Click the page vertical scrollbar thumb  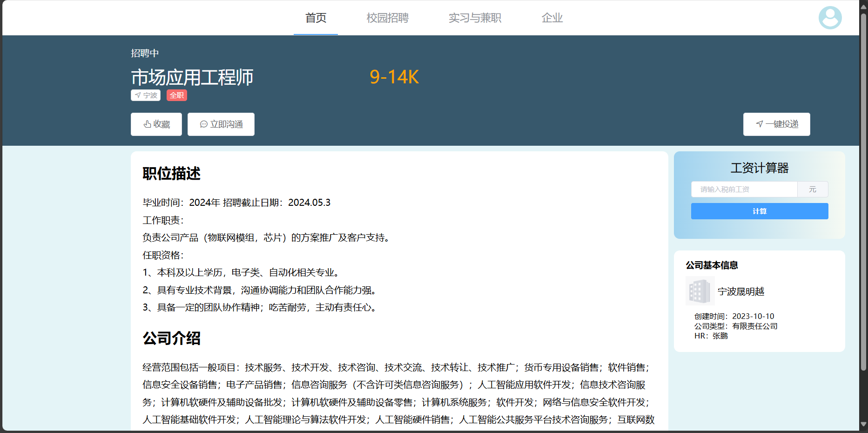pos(863,186)
